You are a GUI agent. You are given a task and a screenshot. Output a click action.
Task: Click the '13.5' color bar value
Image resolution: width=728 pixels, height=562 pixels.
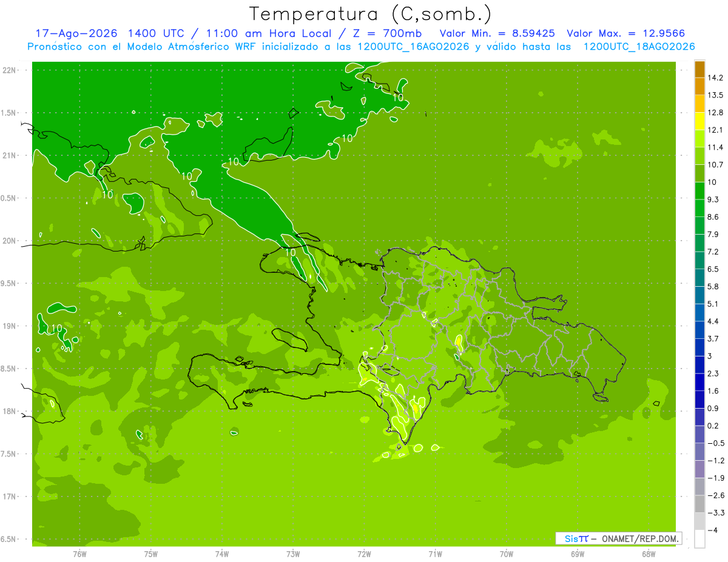click(715, 95)
